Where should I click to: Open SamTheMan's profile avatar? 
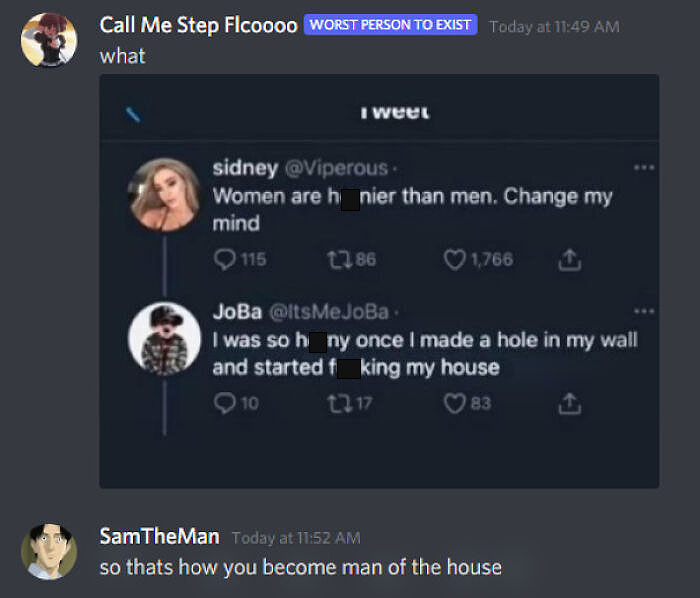49,551
